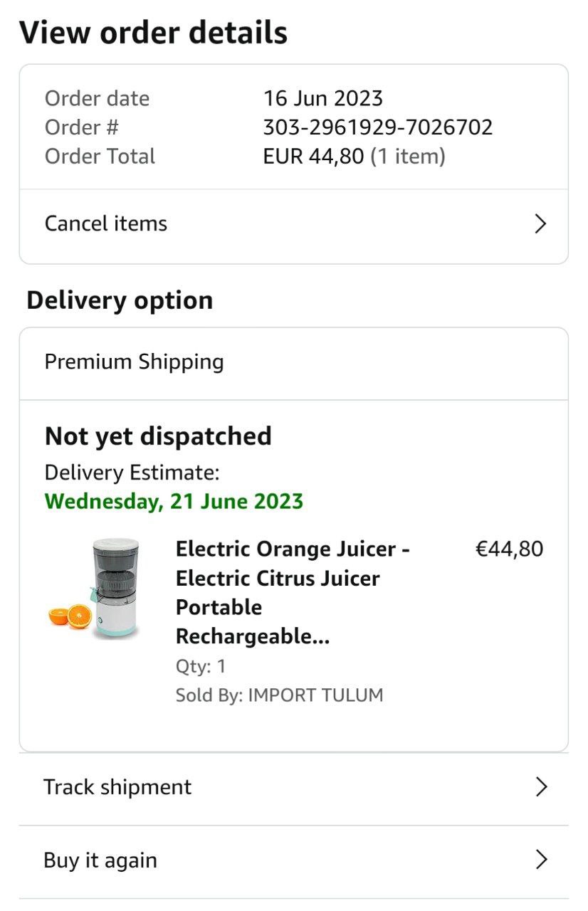Image resolution: width=588 pixels, height=911 pixels.
Task: Tap the Wednesday, 21 June 2023 delivery date
Action: click(x=174, y=501)
